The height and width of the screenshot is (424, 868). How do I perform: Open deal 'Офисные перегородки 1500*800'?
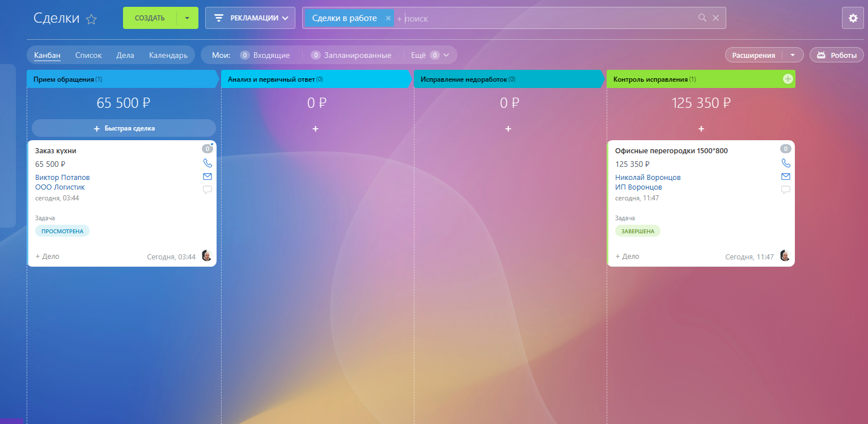point(671,151)
